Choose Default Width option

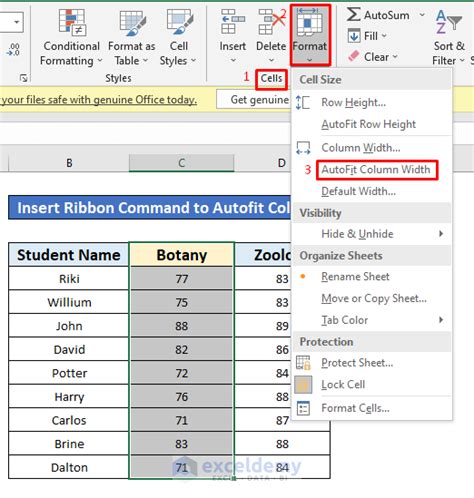372,191
